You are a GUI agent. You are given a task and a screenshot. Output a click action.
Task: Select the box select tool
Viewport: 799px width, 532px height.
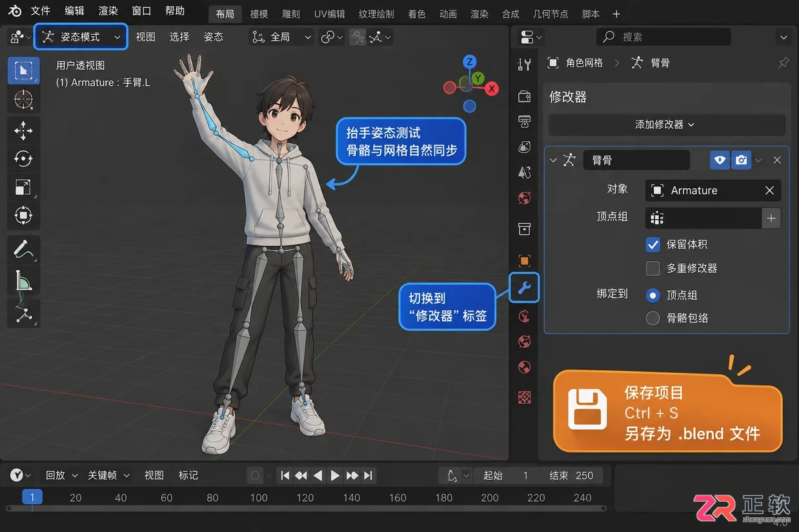click(x=23, y=70)
